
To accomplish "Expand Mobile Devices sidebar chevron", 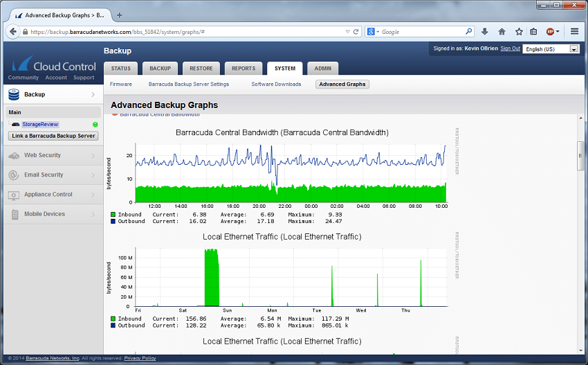I will [93, 214].
